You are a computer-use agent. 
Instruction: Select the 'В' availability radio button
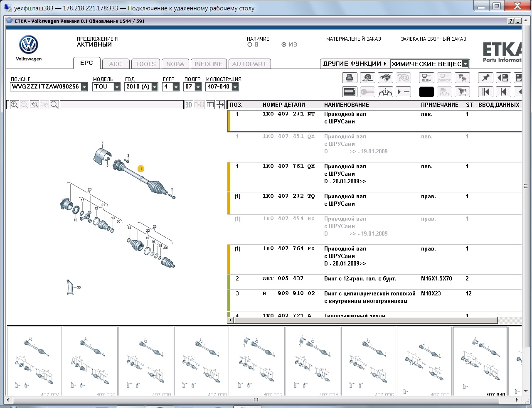tap(250, 44)
